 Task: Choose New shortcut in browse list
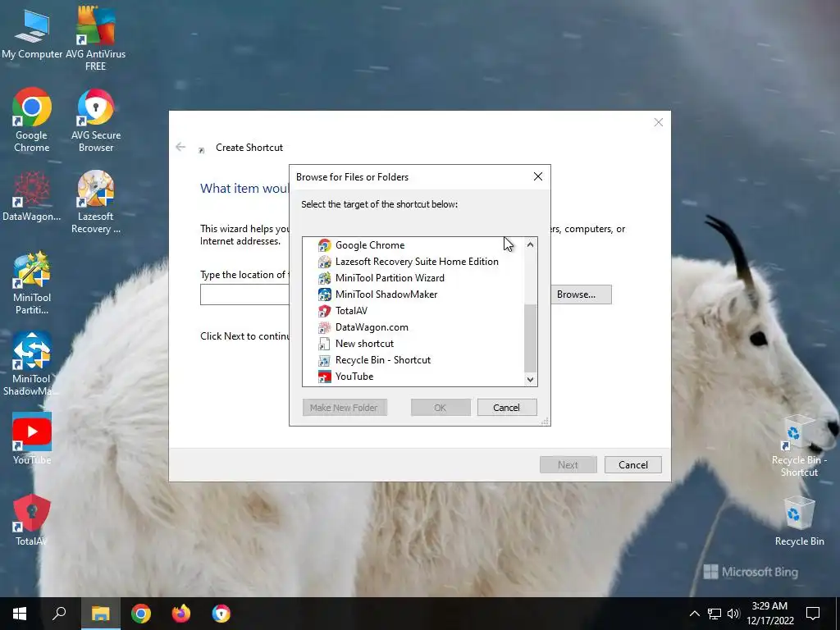[x=356, y=344]
